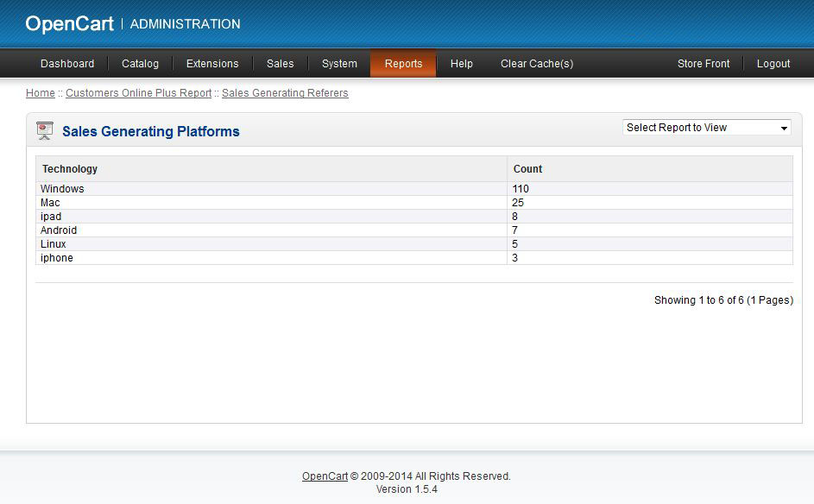Open the Select Report to View dropdown

point(707,128)
